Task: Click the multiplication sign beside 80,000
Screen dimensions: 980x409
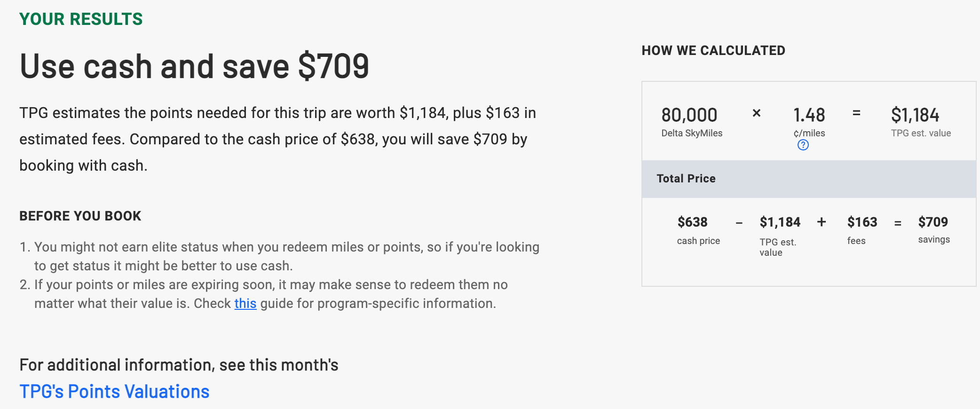Action: 756,113
